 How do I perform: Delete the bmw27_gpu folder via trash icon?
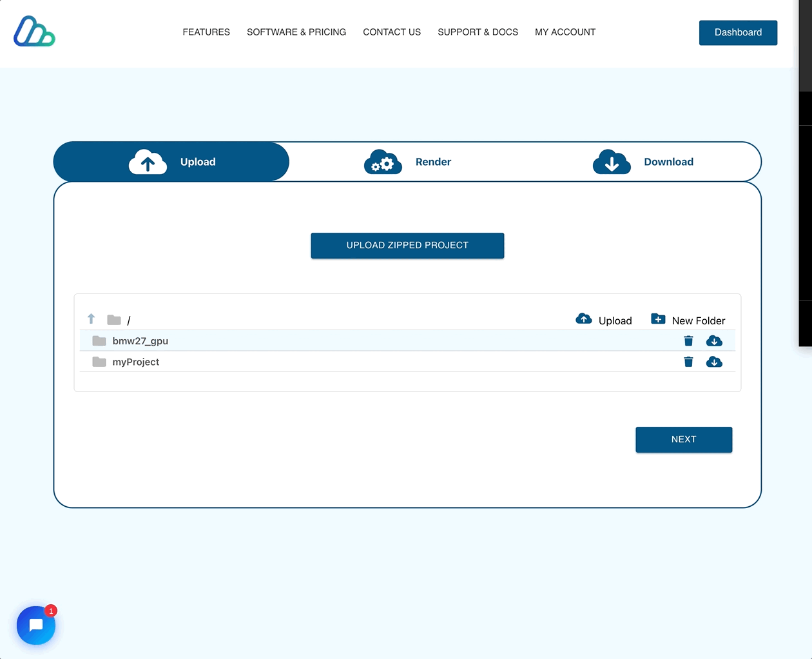[688, 341]
